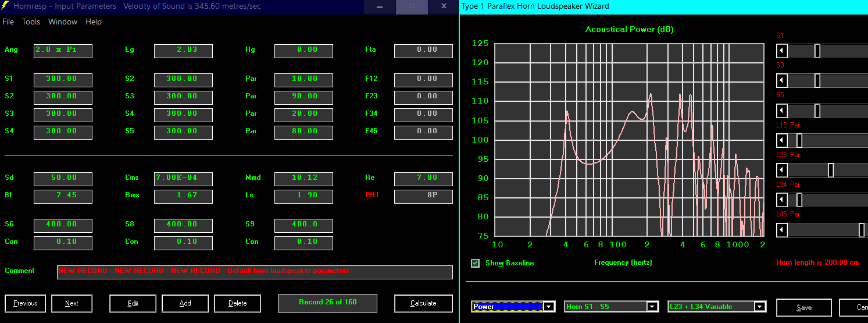
Task: Open the Power chart type dropdown
Action: click(x=549, y=307)
